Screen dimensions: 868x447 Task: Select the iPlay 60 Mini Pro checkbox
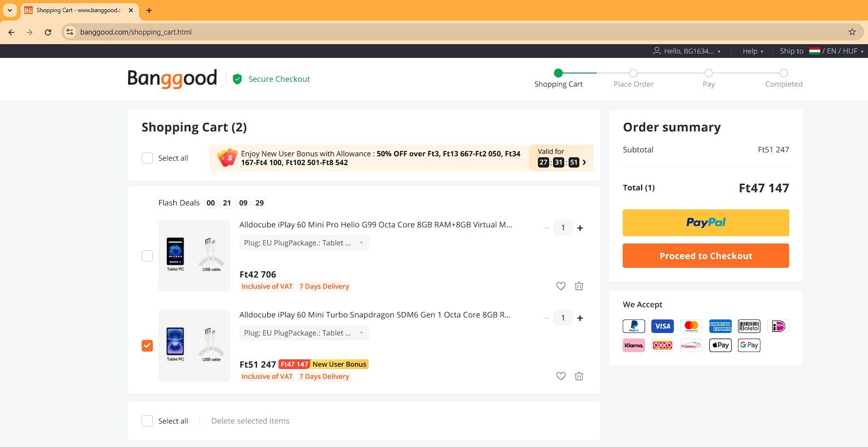[147, 256]
